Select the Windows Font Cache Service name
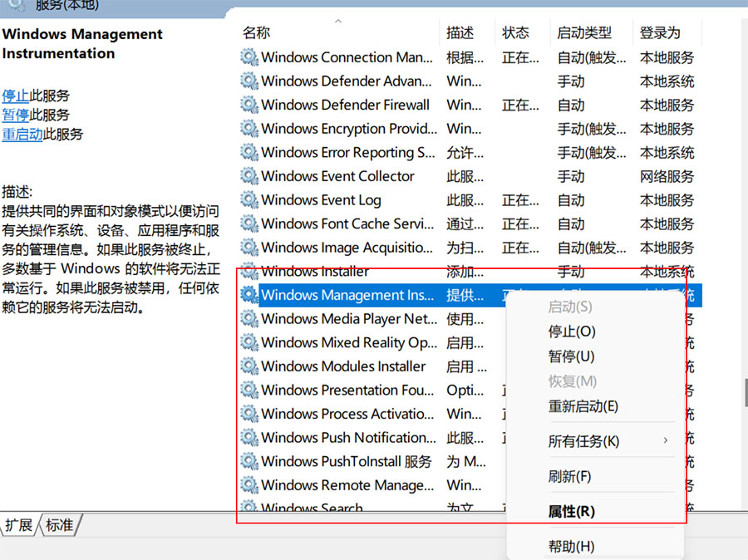 click(347, 224)
